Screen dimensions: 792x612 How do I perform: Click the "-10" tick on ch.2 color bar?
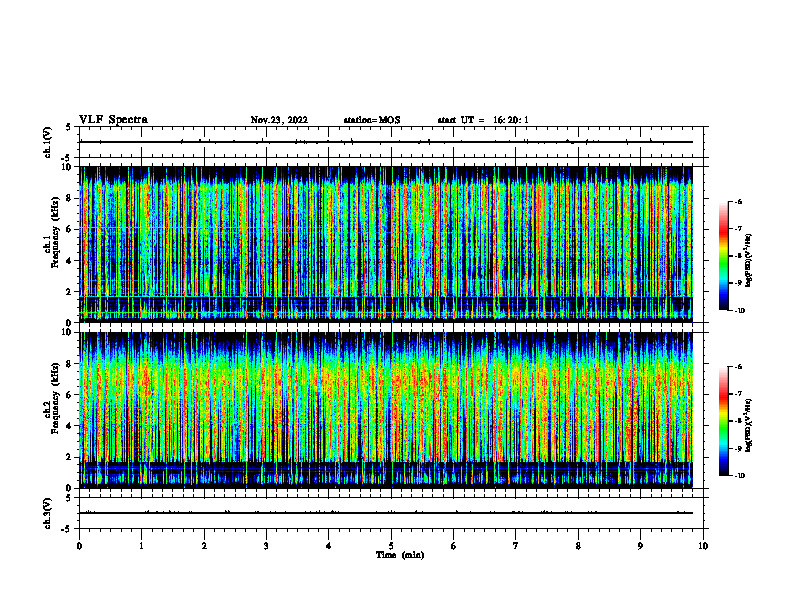[x=739, y=476]
